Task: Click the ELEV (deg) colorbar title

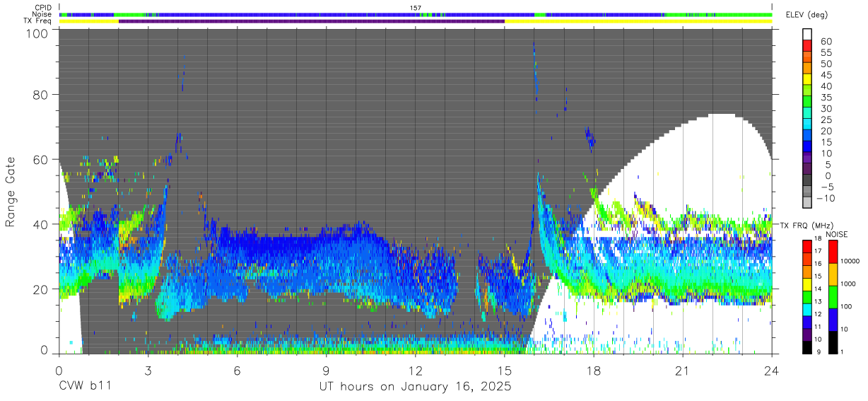Action: click(807, 15)
